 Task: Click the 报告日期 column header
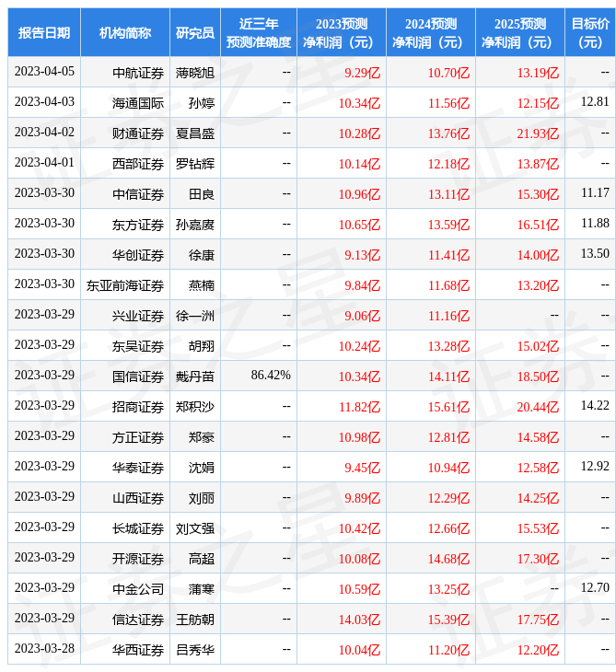click(x=44, y=33)
